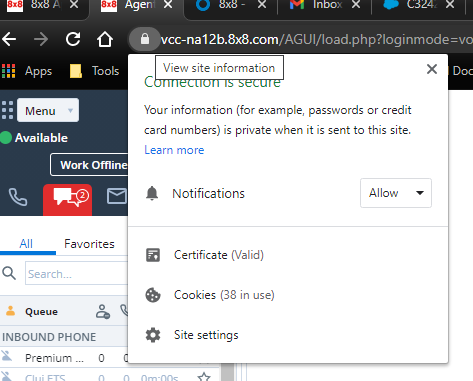Open the 8x8 app launcher grid icon
473x381 pixels.
7,110
